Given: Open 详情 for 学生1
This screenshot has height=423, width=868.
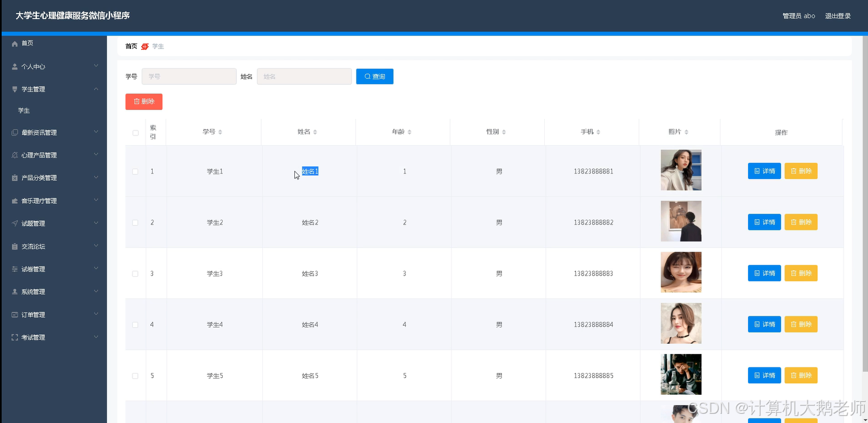Looking at the screenshot, I should pyautogui.click(x=764, y=171).
